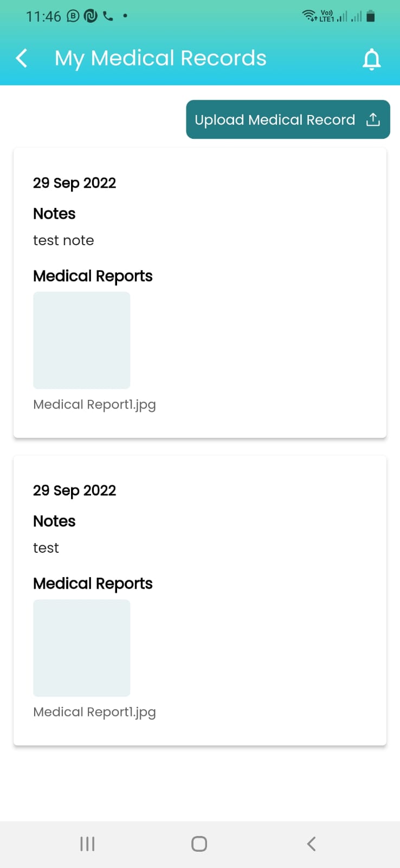The height and width of the screenshot is (868, 400).
Task: Open Medical Report1.jpg filename under "test" record
Action: point(94,712)
